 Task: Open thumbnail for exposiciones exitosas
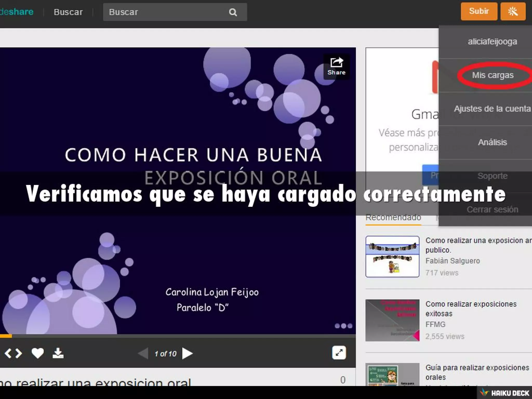click(393, 320)
